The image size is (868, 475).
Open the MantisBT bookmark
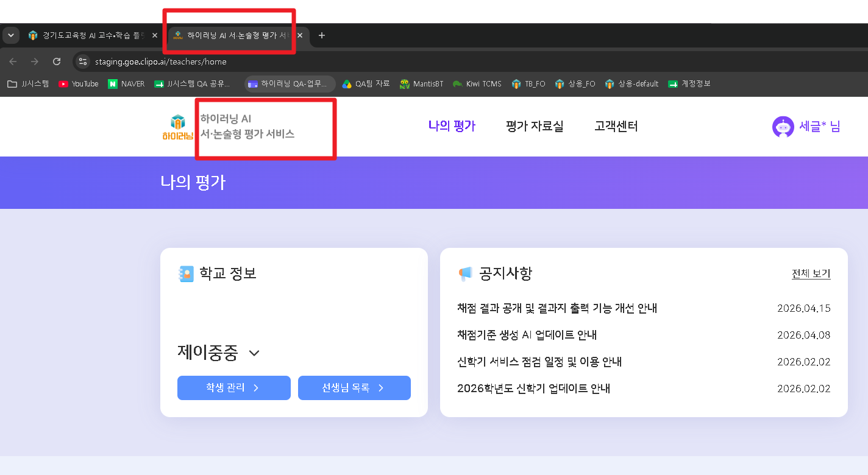421,84
